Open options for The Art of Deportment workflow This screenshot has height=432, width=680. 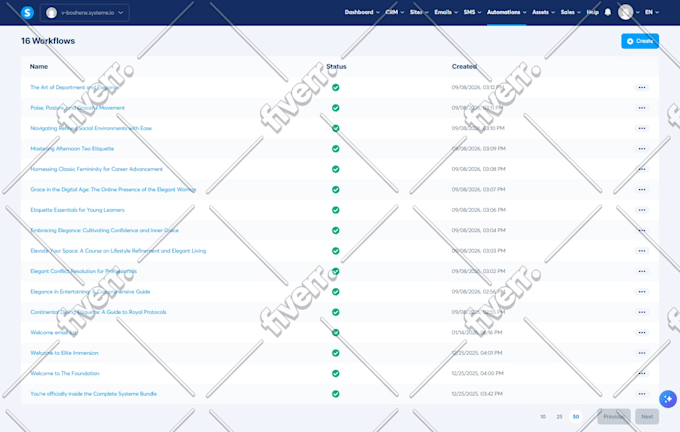(x=642, y=88)
